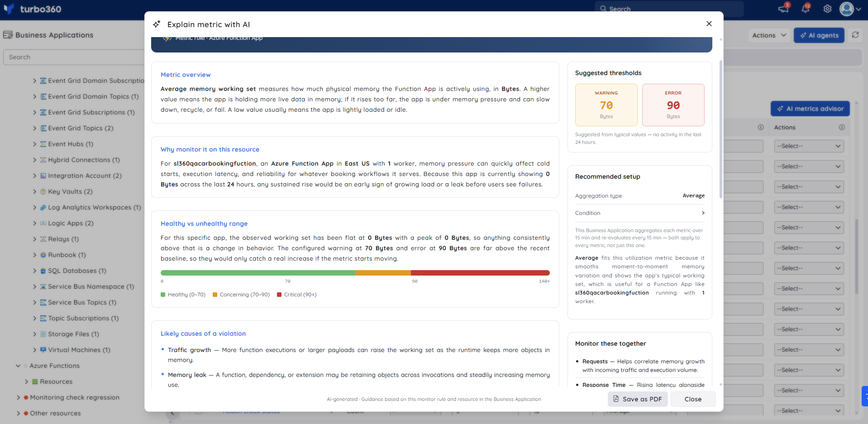Click the "Metric overview" heading
The height and width of the screenshot is (424, 868).
[x=186, y=75]
